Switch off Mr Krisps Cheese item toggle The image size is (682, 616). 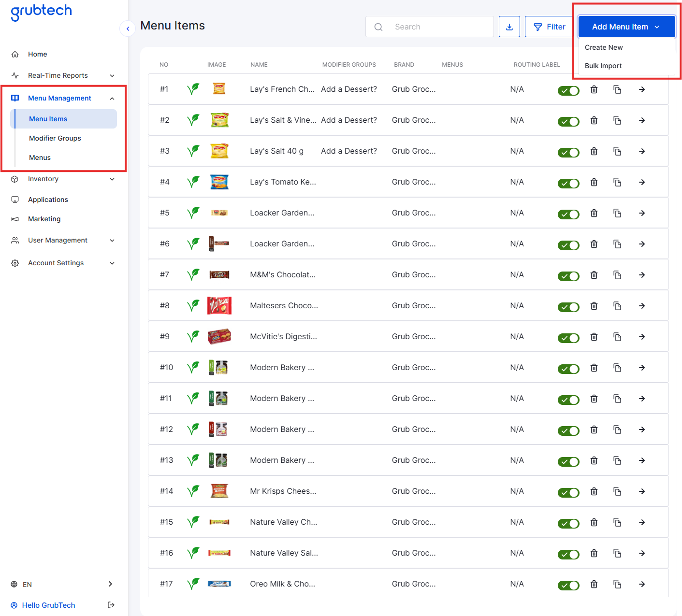click(x=568, y=492)
